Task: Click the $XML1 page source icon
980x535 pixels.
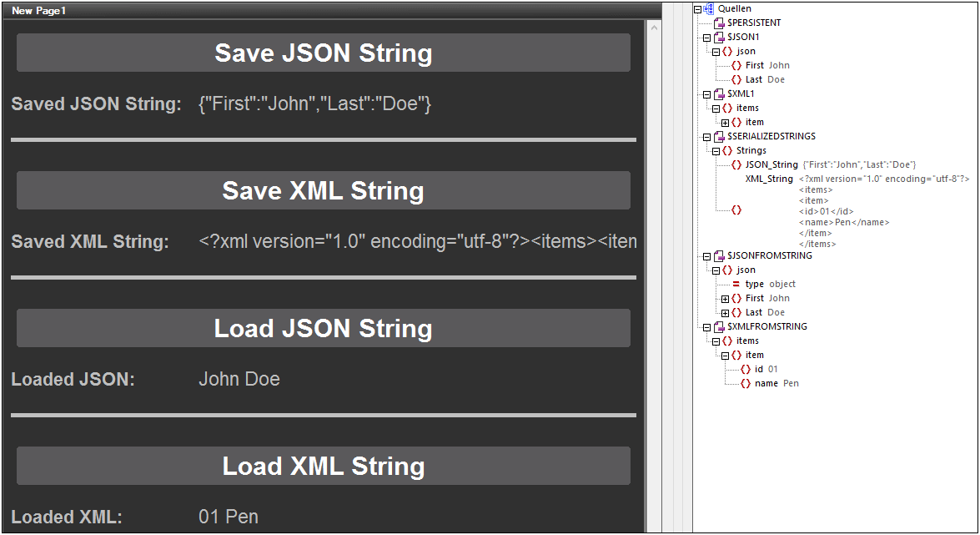Action: (719, 94)
